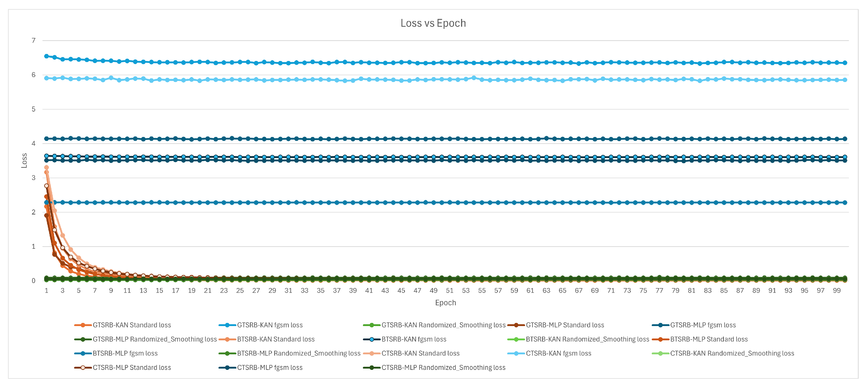868x387 pixels.
Task: Click the GTSRB-KAN Standard loss legend marker
Action: coord(83,325)
